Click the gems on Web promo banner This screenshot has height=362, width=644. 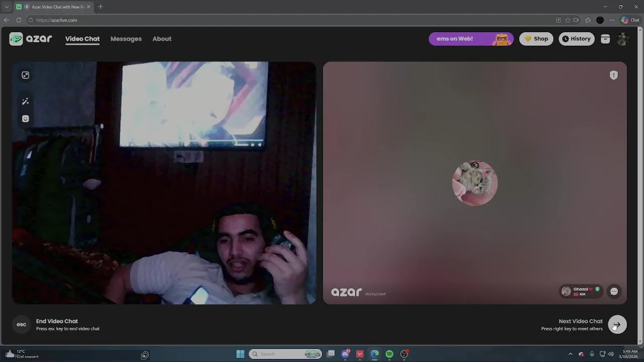coord(471,39)
